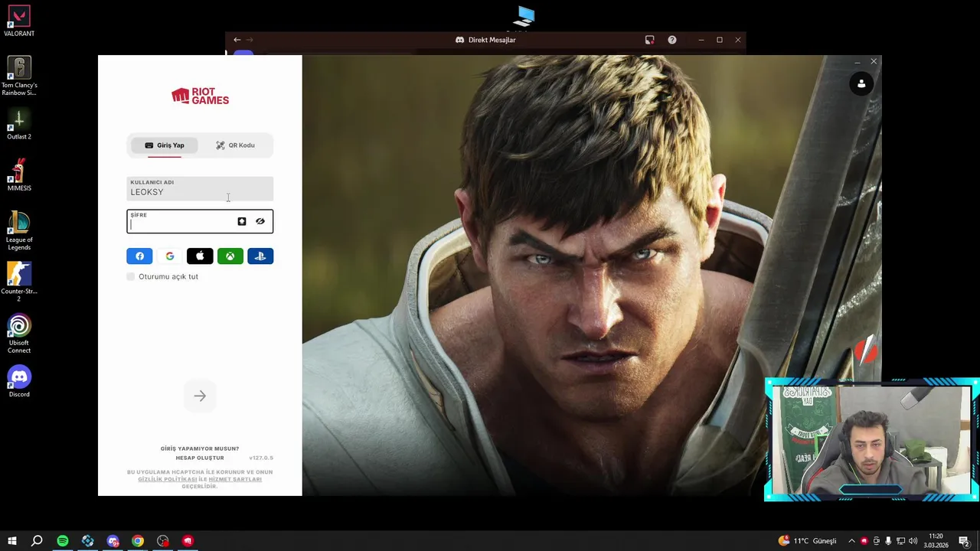Sign in with Google icon

[170, 256]
